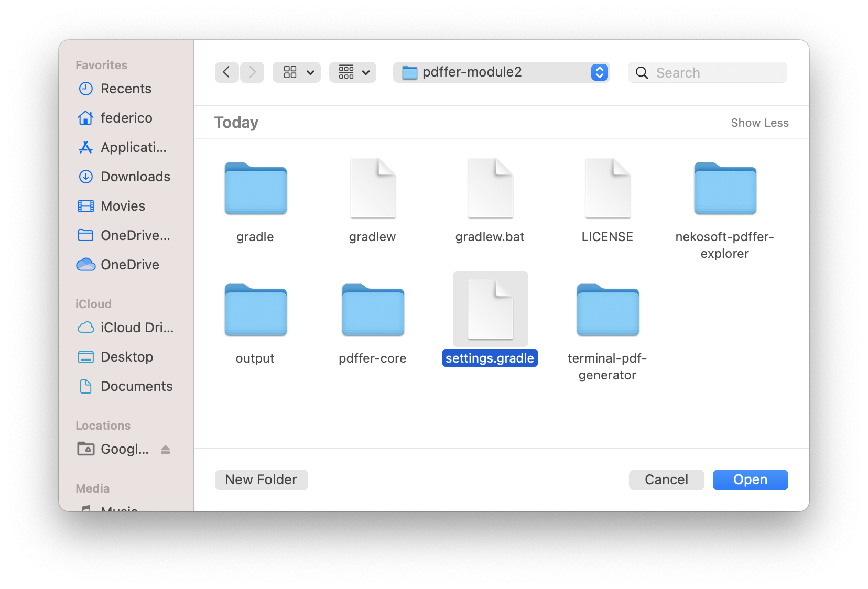Select the gradlew.bat file icon
The width and height of the screenshot is (868, 589).
[490, 190]
